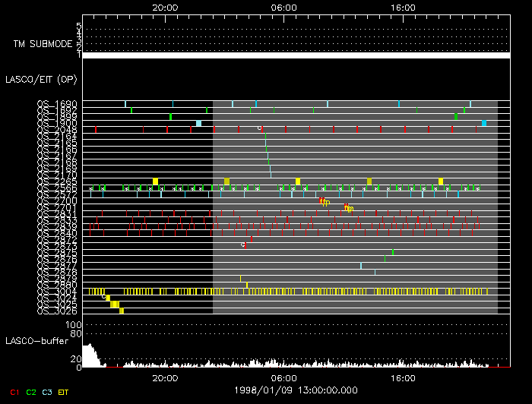Click the white TM SUBMODE level 1 bar
The height and width of the screenshot is (404, 532).
296,55
